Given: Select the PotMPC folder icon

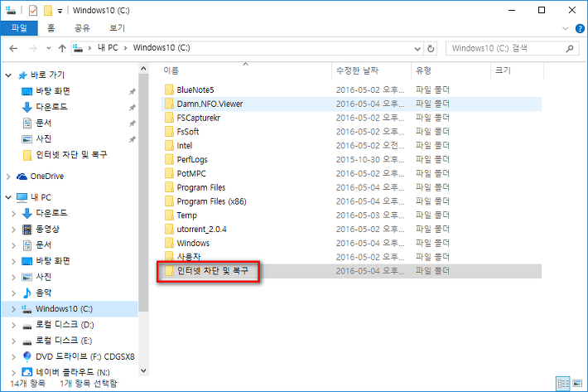Looking at the screenshot, I should (x=169, y=173).
